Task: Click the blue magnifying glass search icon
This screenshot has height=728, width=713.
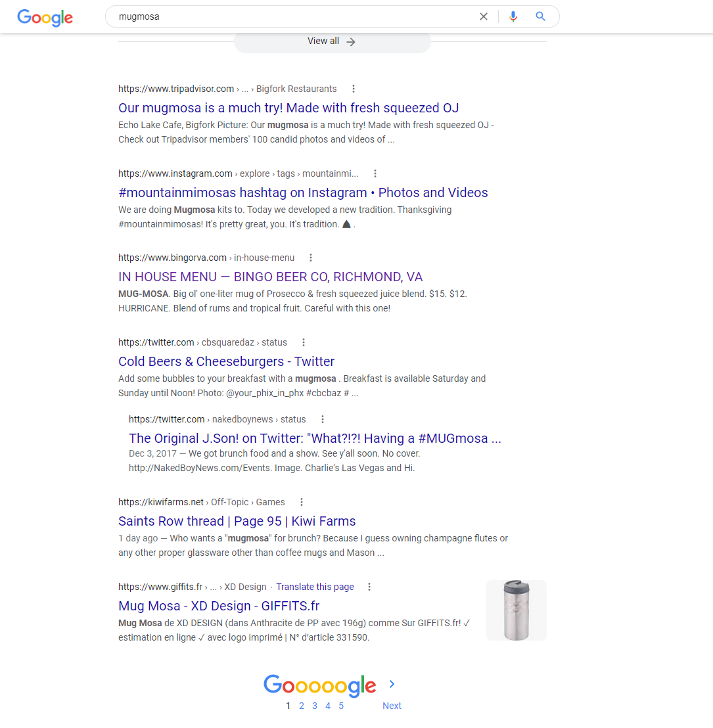Action: (x=540, y=16)
